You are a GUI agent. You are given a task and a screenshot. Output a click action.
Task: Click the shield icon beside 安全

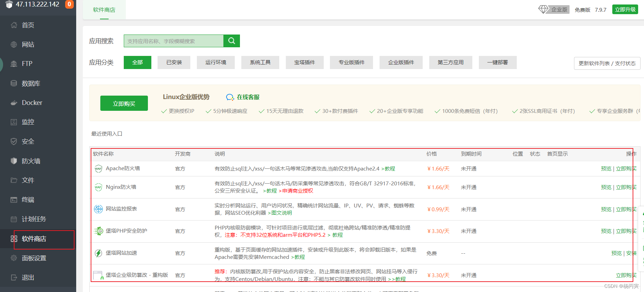tap(14, 142)
